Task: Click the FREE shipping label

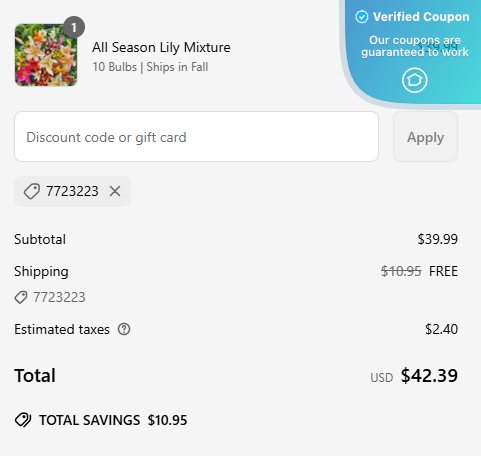Action: [x=443, y=271]
